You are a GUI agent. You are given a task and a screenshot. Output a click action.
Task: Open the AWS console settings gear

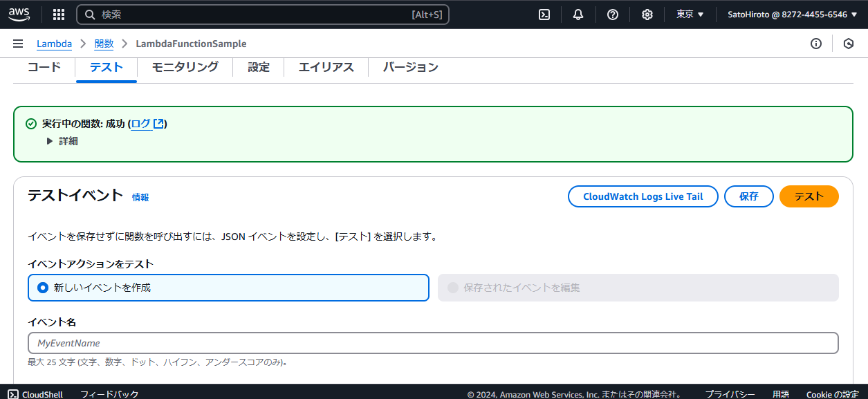tap(647, 13)
